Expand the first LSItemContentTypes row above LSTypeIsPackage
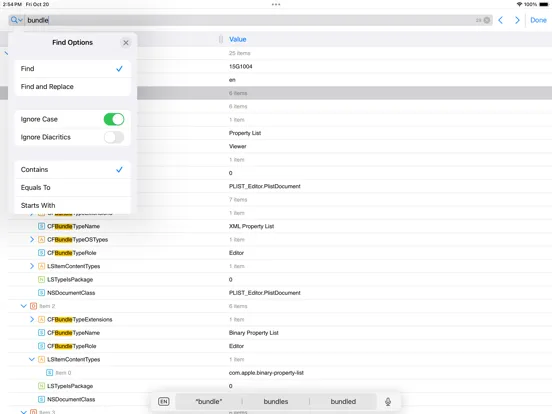This screenshot has width=552, height=414. pyautogui.click(x=32, y=266)
